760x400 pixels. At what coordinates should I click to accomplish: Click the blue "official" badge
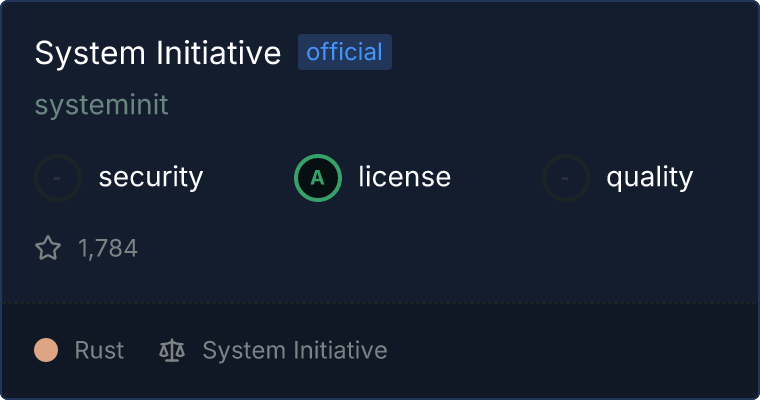345,52
